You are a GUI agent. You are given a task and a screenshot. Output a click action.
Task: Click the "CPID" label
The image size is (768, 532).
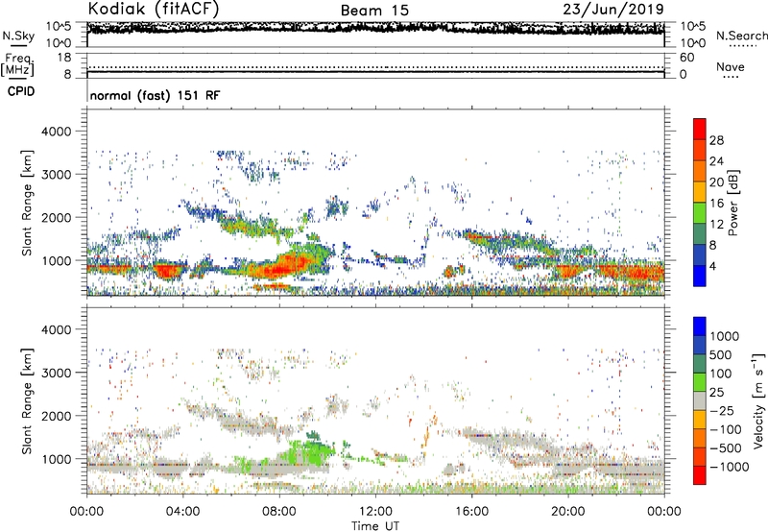click(x=21, y=91)
